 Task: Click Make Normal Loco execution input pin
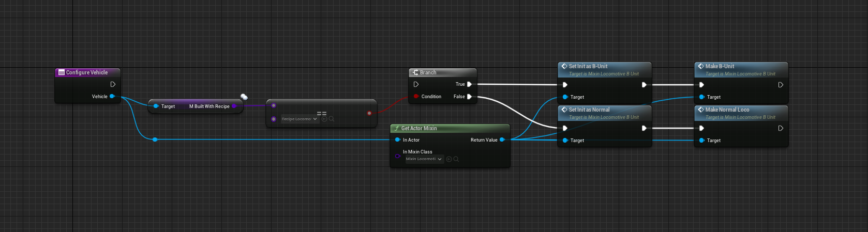coord(701,128)
